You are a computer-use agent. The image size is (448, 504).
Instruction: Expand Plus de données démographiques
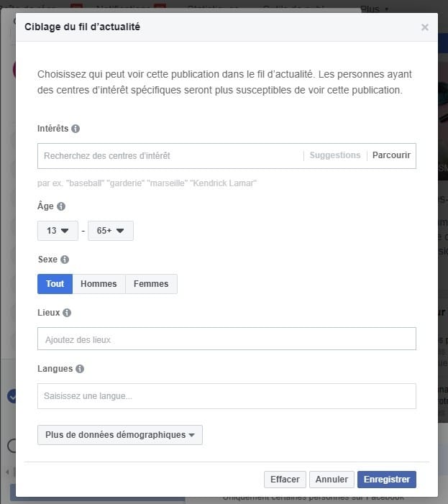click(119, 435)
